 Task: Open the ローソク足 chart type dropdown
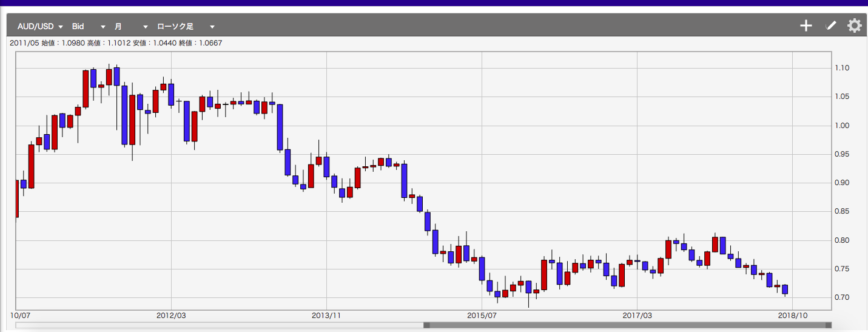click(186, 27)
